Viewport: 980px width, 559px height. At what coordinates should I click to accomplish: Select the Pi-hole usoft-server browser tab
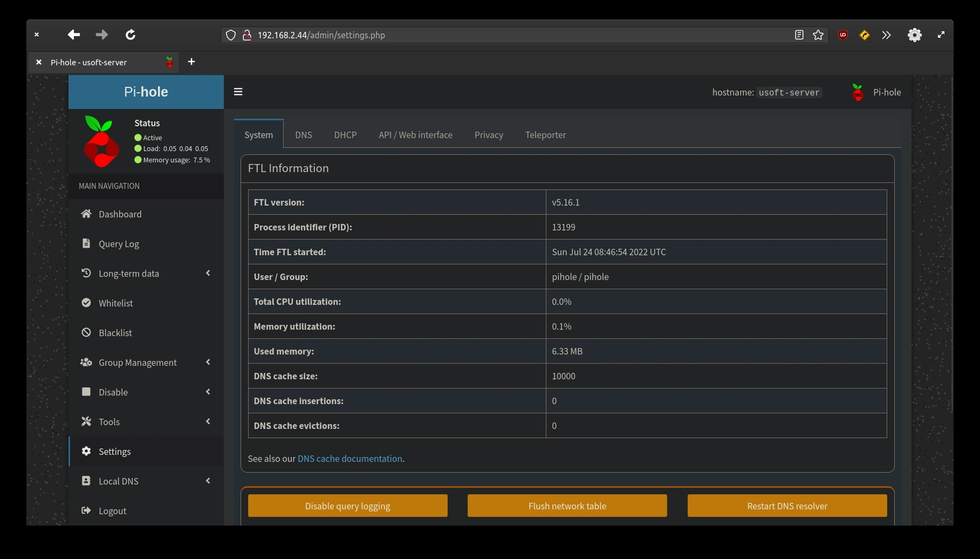tap(105, 62)
